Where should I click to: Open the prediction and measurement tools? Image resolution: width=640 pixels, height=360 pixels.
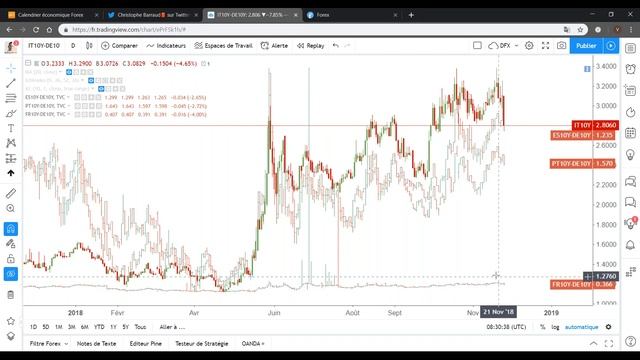11,158
